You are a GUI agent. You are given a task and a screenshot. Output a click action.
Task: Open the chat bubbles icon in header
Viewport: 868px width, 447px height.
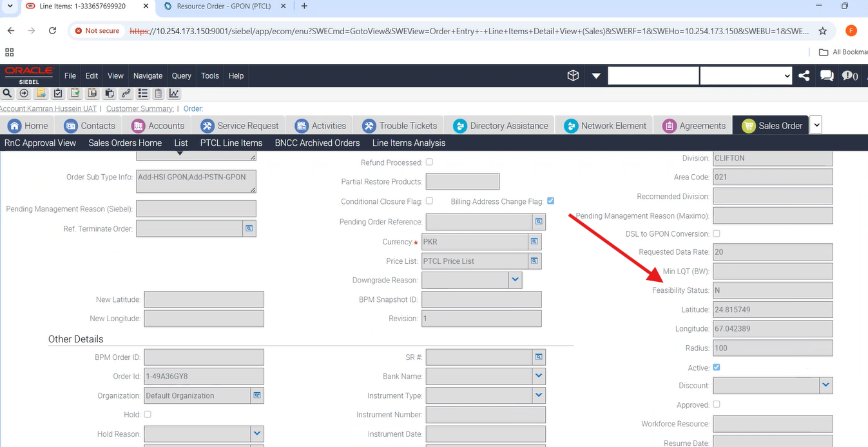coord(826,75)
